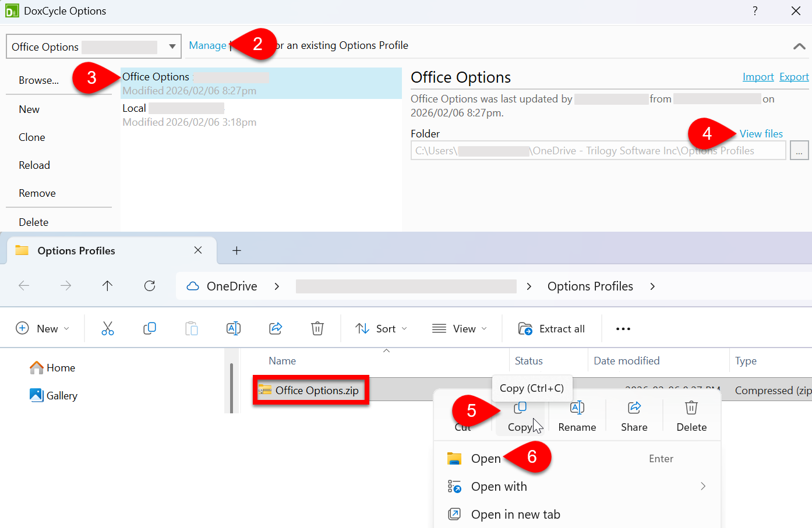Switch to the Options Profiles tab

[76, 250]
